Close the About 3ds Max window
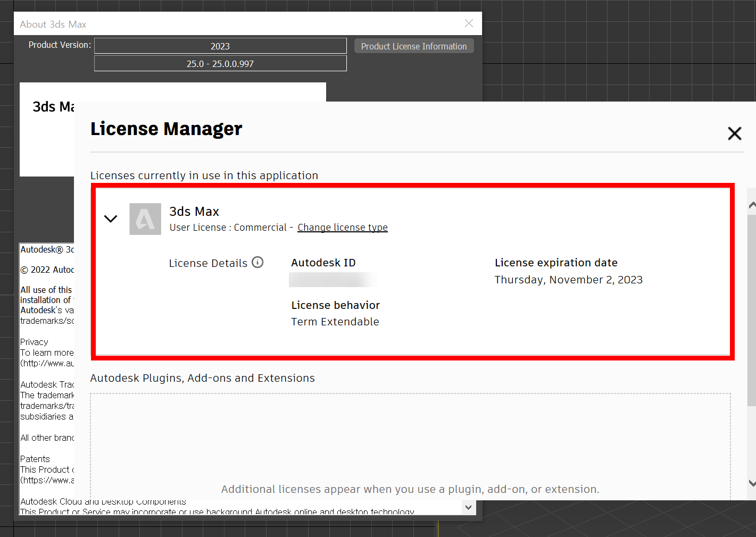The width and height of the screenshot is (756, 537). click(469, 23)
